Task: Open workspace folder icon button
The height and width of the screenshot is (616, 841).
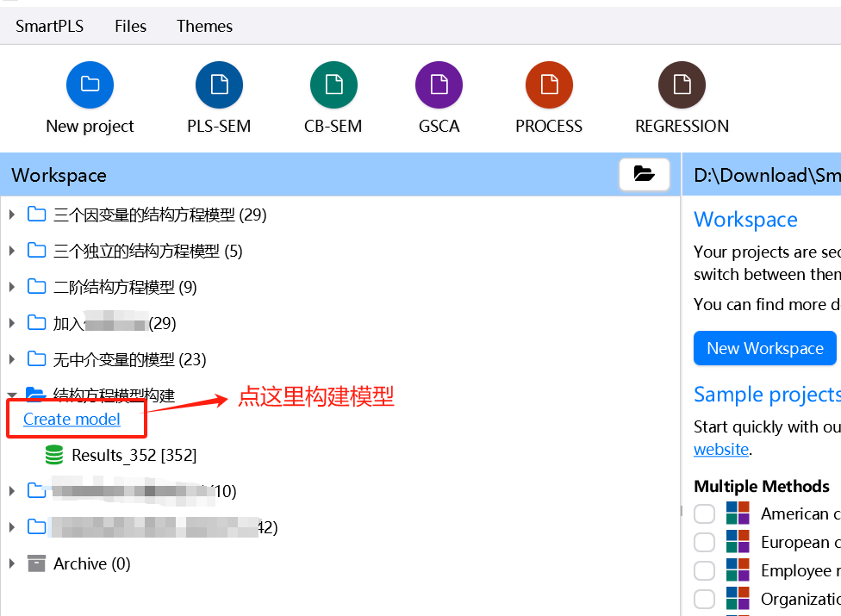Action: coord(645,174)
